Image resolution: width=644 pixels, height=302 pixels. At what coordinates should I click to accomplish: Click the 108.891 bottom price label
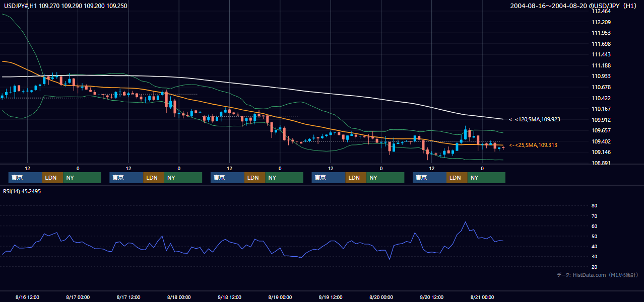602,163
